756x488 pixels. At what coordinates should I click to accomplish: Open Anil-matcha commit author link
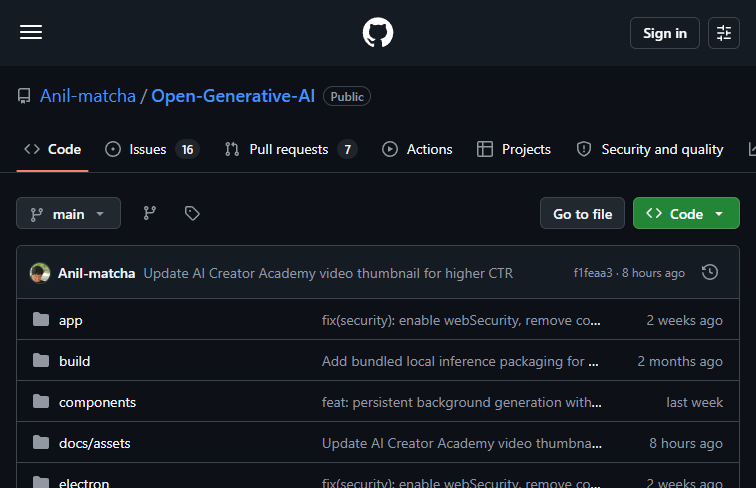pos(96,273)
